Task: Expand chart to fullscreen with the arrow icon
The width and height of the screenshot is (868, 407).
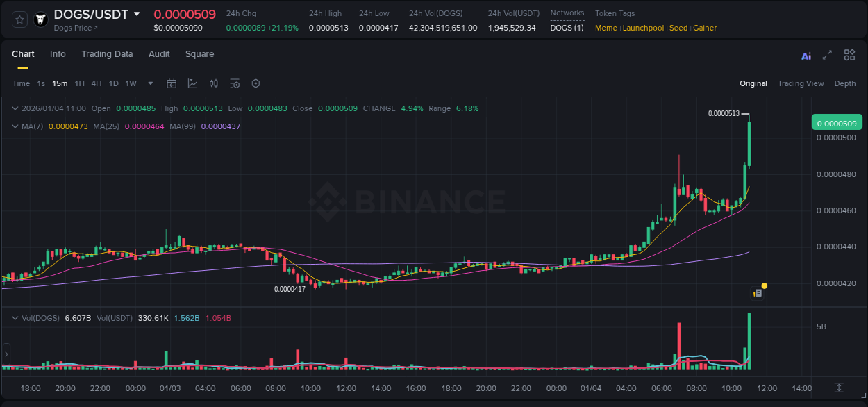Action: (827, 54)
